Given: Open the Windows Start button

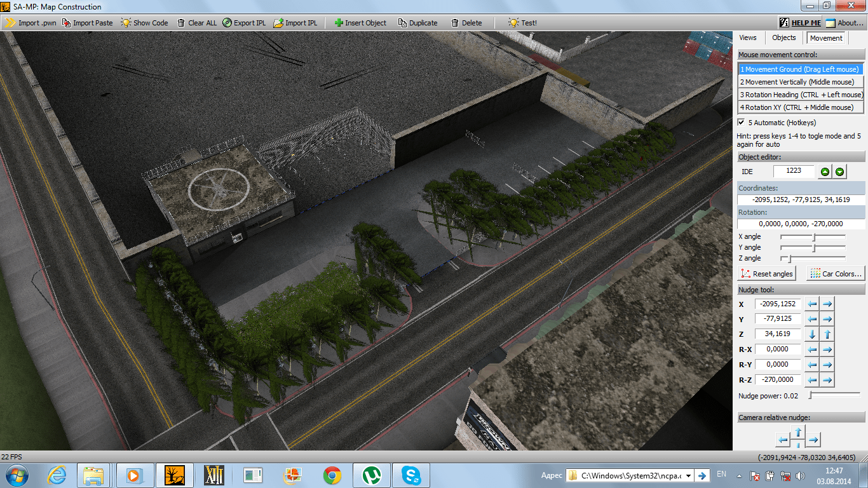Looking at the screenshot, I should (15, 475).
